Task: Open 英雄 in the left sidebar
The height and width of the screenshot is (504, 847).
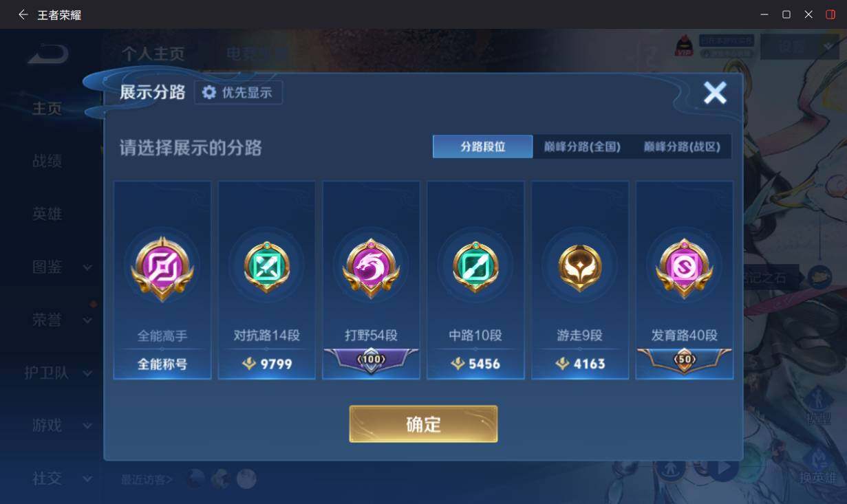Action: click(x=47, y=214)
